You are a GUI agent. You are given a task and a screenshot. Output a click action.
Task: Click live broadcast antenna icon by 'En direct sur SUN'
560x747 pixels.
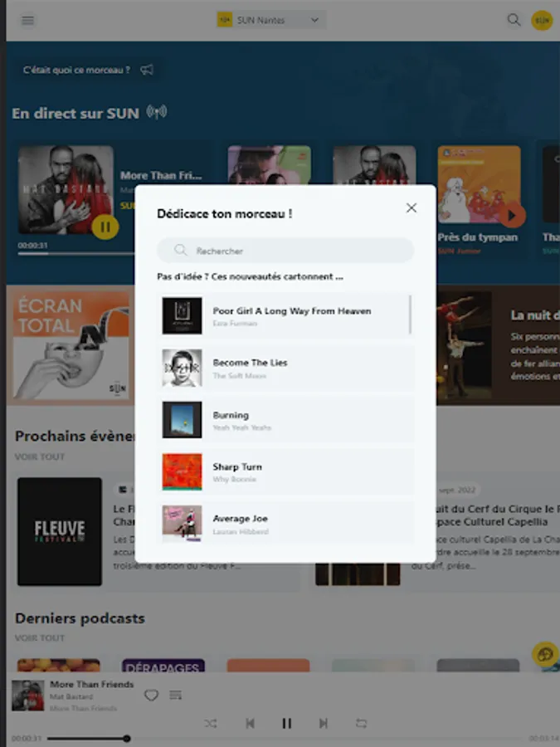(157, 112)
